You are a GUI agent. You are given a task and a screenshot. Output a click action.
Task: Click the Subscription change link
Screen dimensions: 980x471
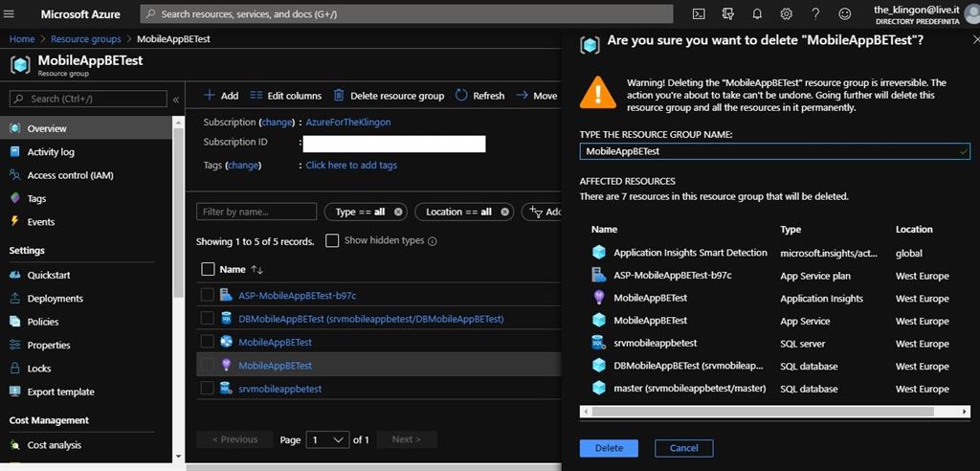(x=277, y=122)
